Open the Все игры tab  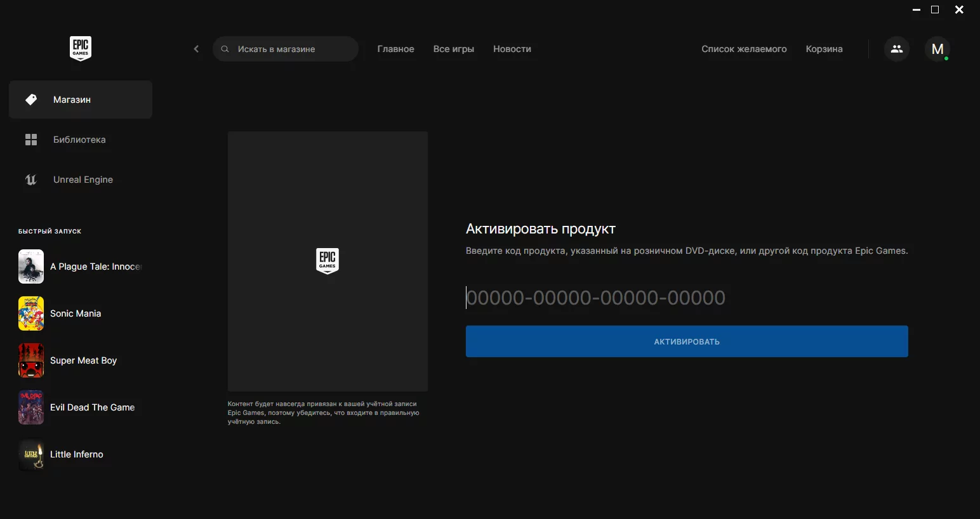(x=454, y=49)
